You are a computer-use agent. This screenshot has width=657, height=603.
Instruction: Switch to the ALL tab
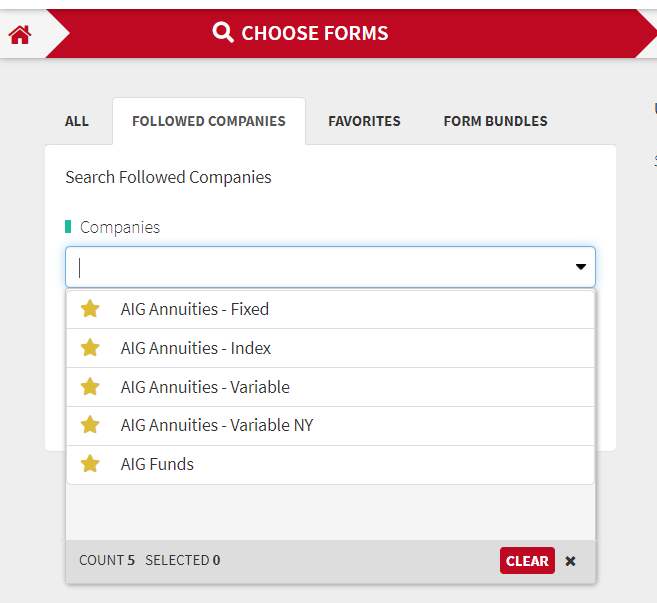pos(77,121)
